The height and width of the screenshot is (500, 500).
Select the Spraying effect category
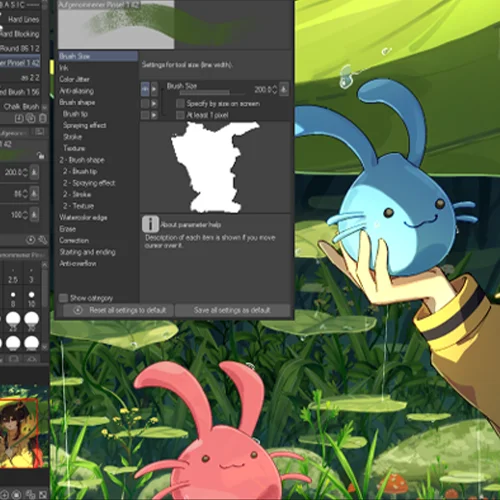tap(98, 125)
